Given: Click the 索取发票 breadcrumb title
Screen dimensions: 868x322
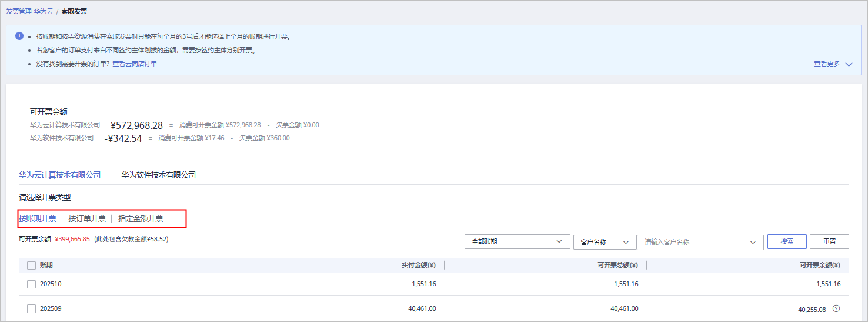Looking at the screenshot, I should pyautogui.click(x=74, y=11).
